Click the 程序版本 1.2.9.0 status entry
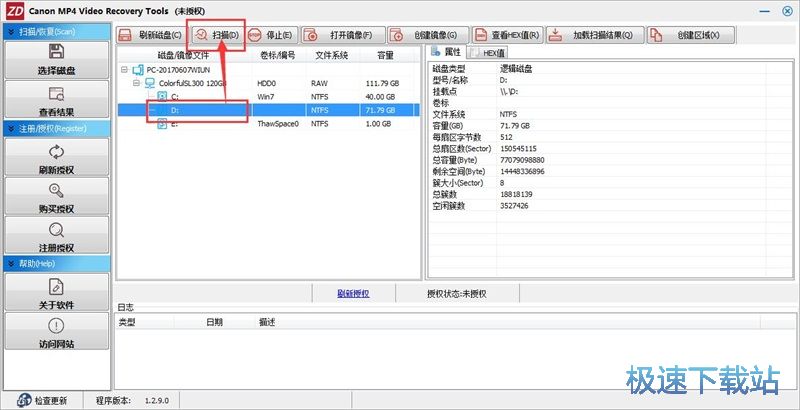The width and height of the screenshot is (800, 410). (x=132, y=400)
